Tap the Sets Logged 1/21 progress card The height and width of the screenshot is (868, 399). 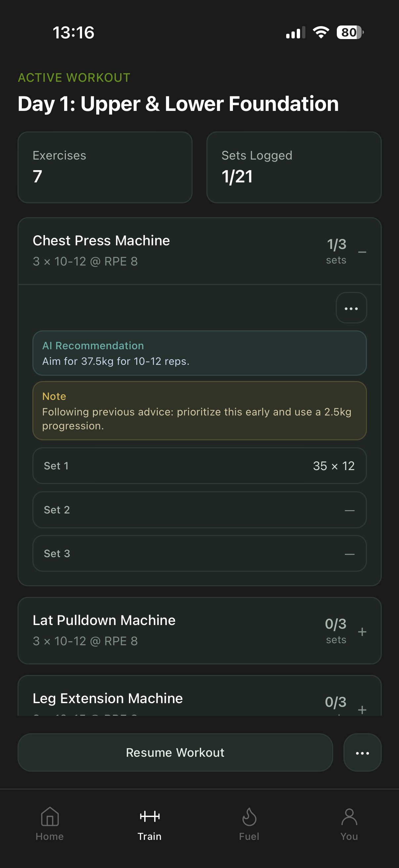click(x=293, y=168)
